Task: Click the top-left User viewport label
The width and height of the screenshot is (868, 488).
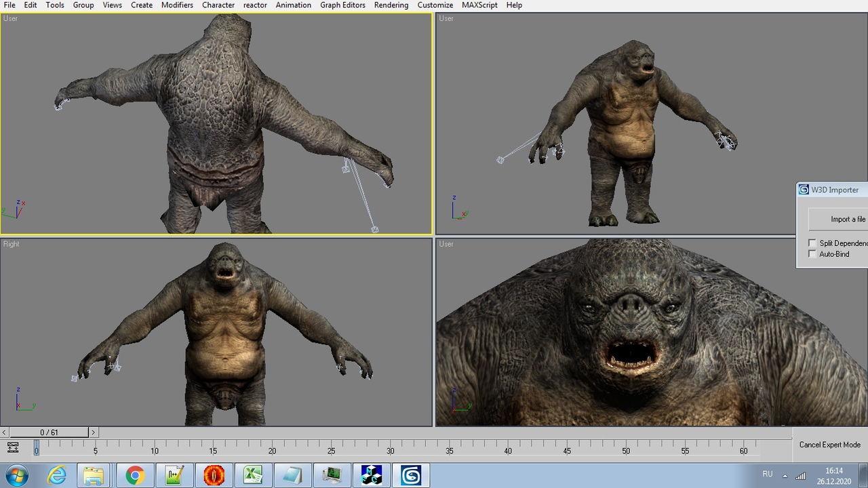Action: click(10, 18)
